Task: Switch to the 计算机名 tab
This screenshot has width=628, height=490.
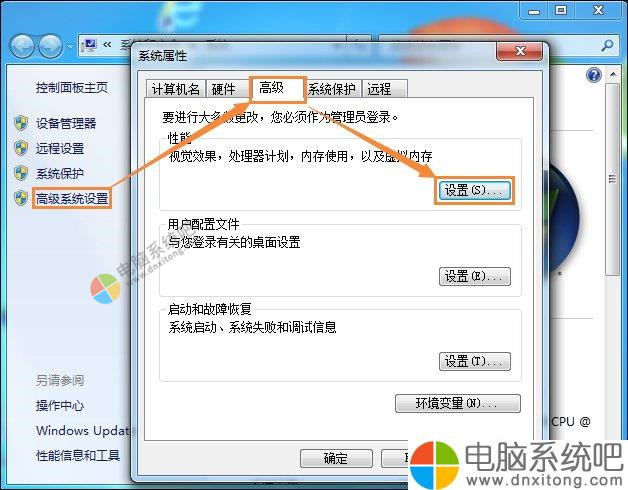Action: (x=175, y=89)
